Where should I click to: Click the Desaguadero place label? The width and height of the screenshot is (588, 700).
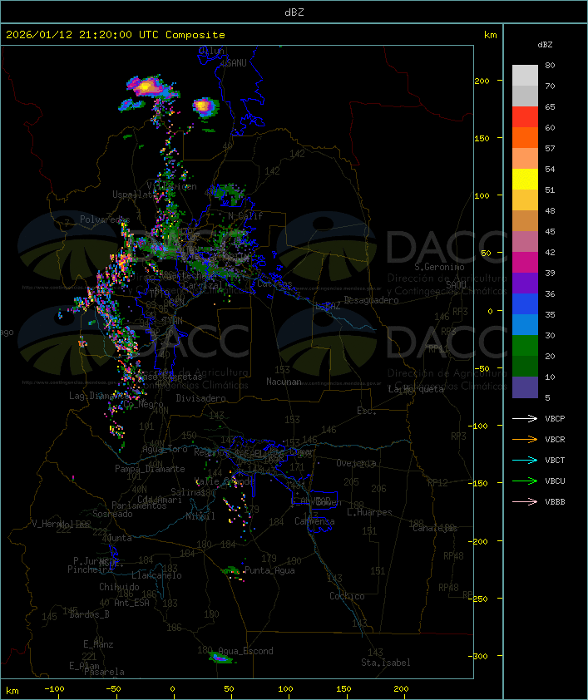point(372,300)
